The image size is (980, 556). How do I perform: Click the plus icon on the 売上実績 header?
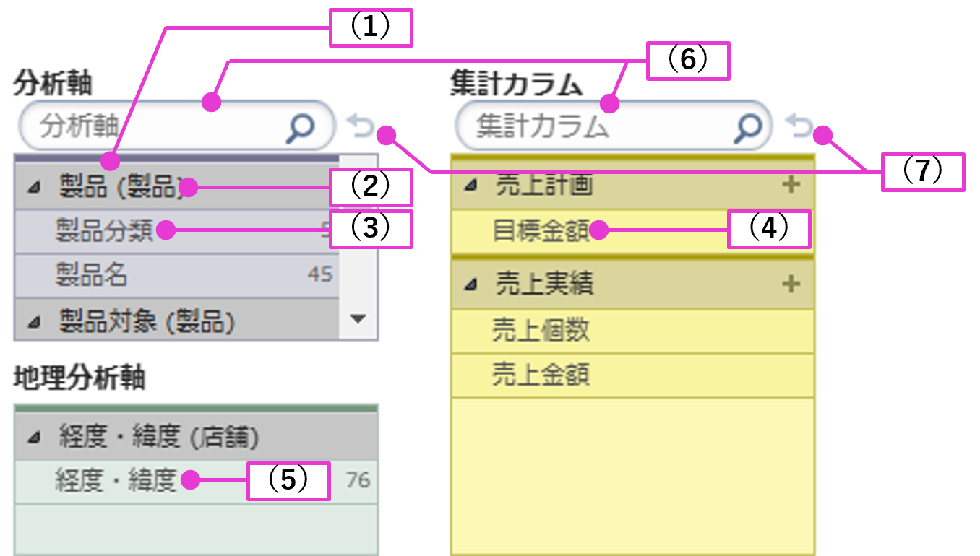[791, 282]
